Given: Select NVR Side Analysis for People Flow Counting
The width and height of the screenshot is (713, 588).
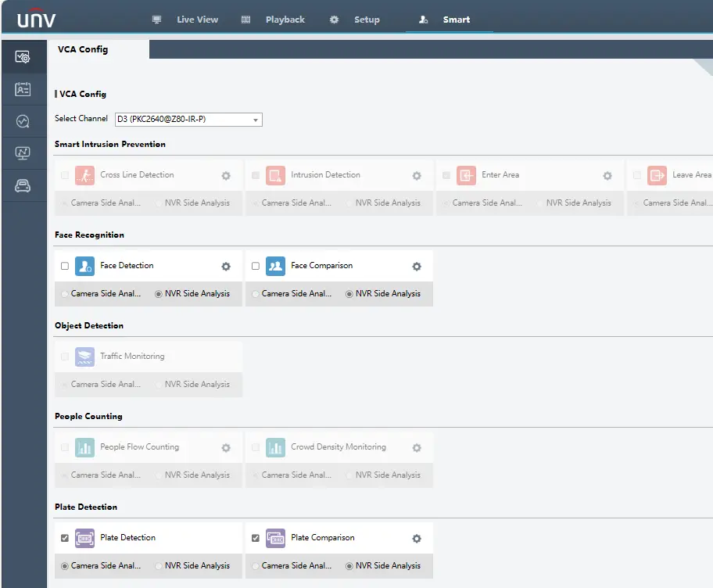Looking at the screenshot, I should 158,475.
